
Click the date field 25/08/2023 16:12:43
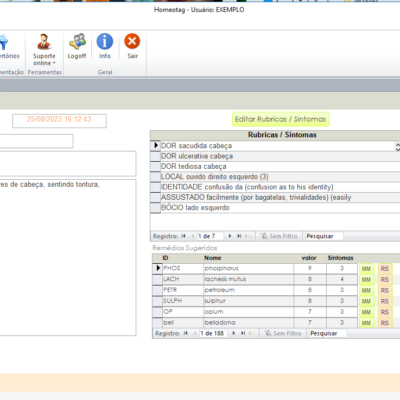[59, 121]
